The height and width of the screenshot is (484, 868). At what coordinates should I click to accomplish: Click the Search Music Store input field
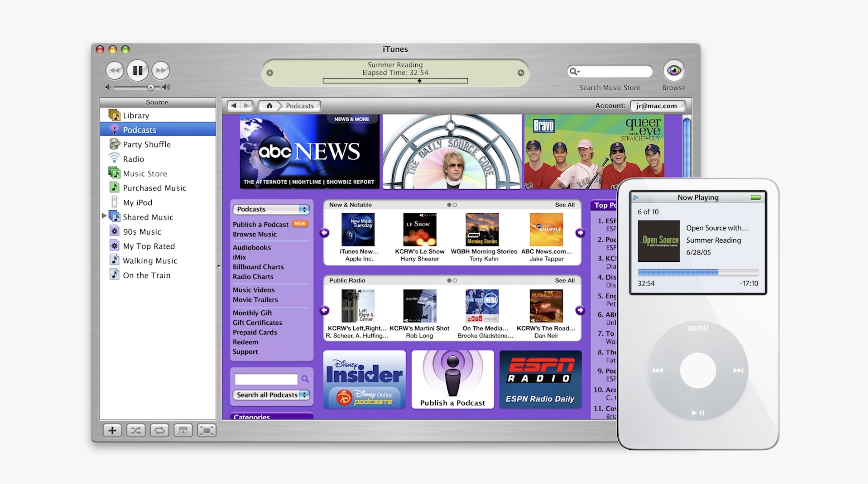(610, 70)
